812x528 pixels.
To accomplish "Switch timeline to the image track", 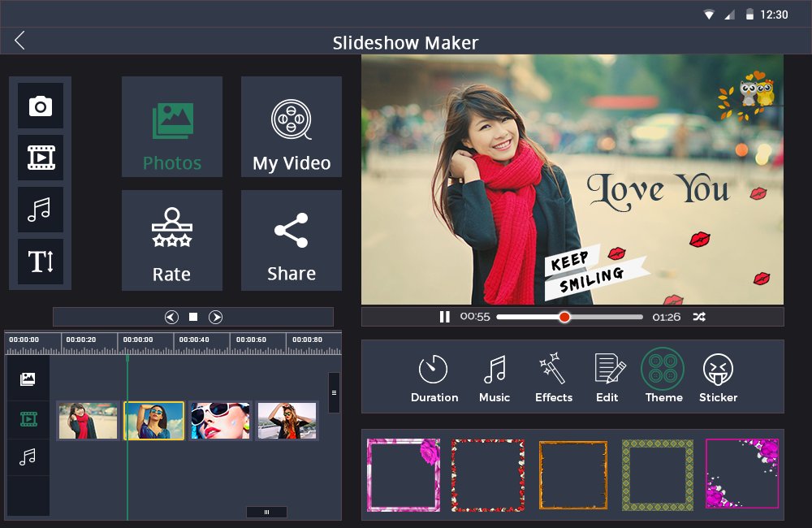I will tap(28, 379).
